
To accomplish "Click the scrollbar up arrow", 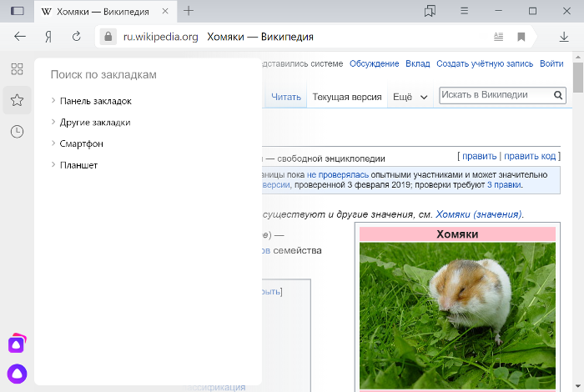I will 578,57.
